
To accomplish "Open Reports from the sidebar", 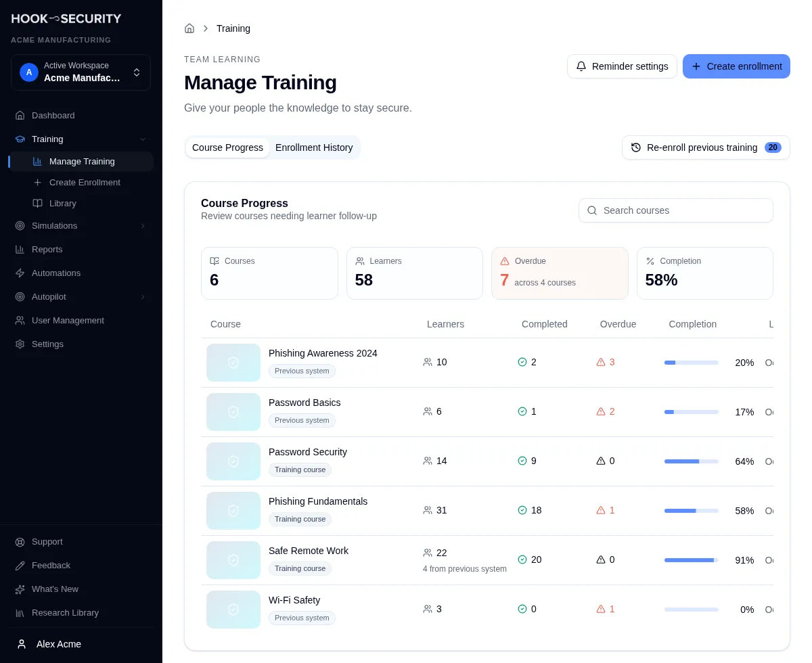I will (x=81, y=250).
